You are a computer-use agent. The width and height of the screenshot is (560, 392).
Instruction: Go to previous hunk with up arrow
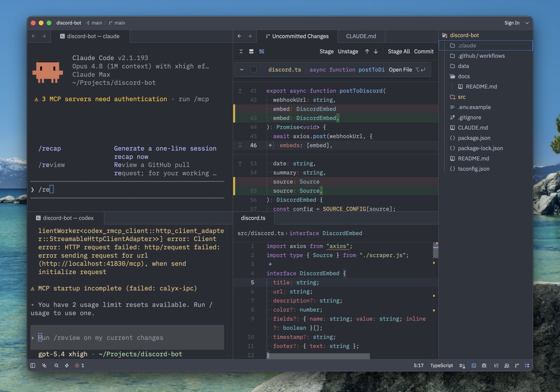point(367,51)
